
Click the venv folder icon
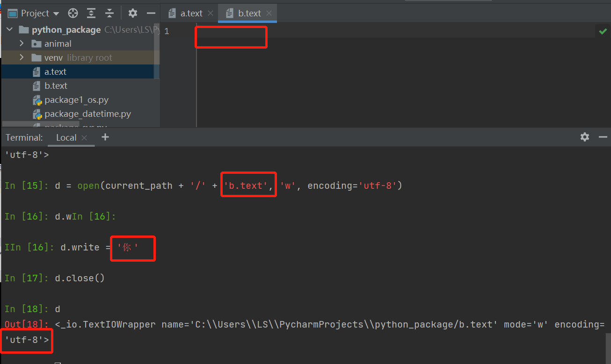(x=36, y=57)
